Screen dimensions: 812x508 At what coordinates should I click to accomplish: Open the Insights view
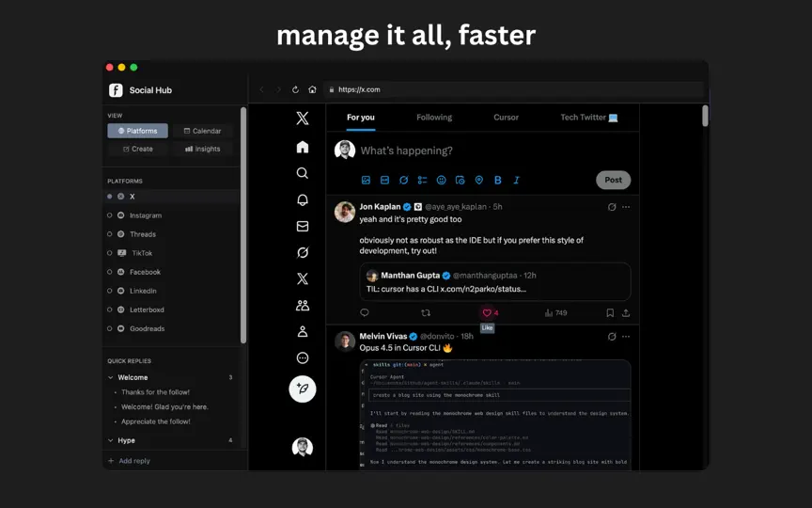202,149
